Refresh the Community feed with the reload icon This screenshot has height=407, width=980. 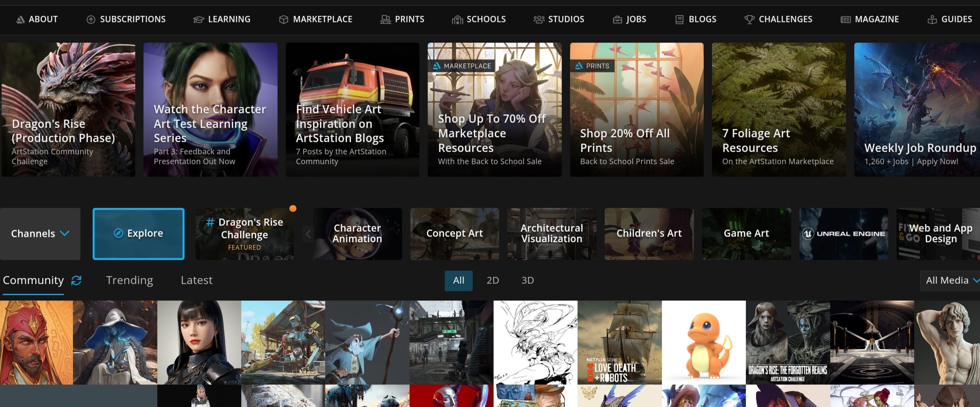[76, 280]
